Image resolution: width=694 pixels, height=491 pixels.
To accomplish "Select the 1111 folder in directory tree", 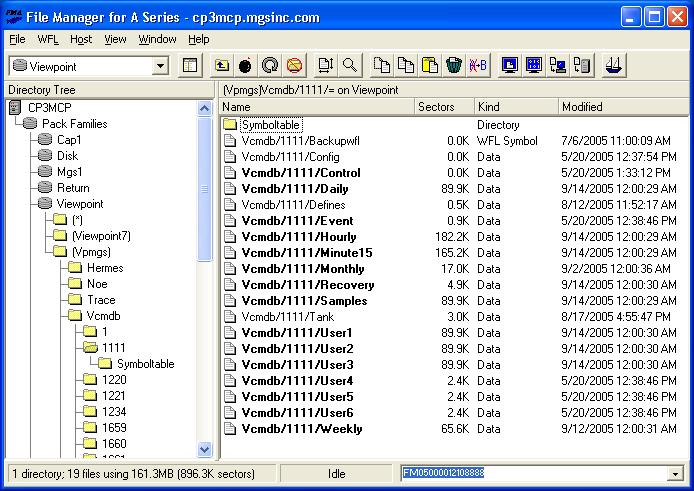I will click(x=112, y=348).
